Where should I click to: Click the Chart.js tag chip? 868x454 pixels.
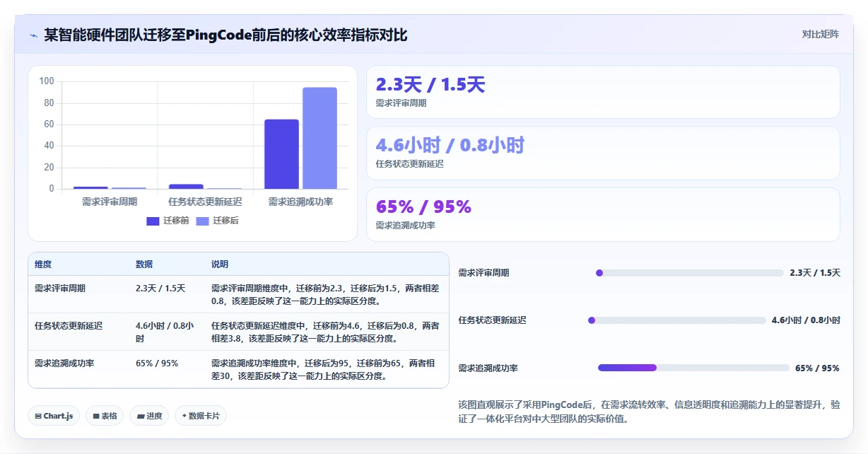point(54,416)
